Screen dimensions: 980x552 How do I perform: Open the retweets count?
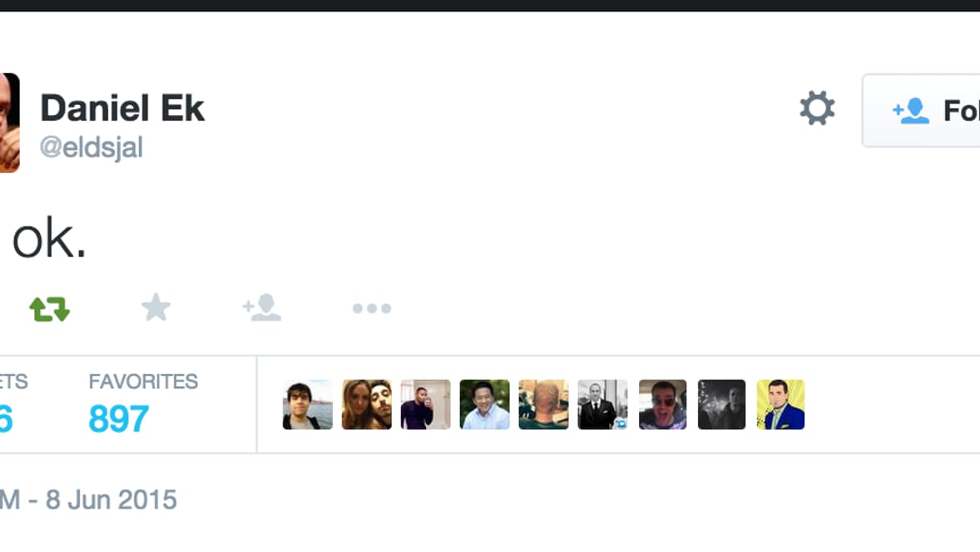coord(7,419)
